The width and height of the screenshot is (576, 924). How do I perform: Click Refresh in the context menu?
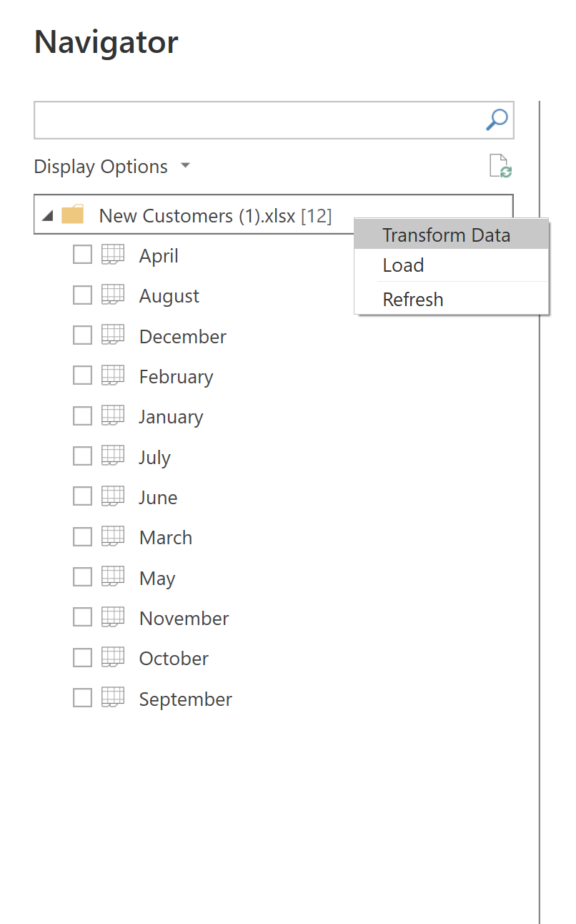pyautogui.click(x=412, y=299)
